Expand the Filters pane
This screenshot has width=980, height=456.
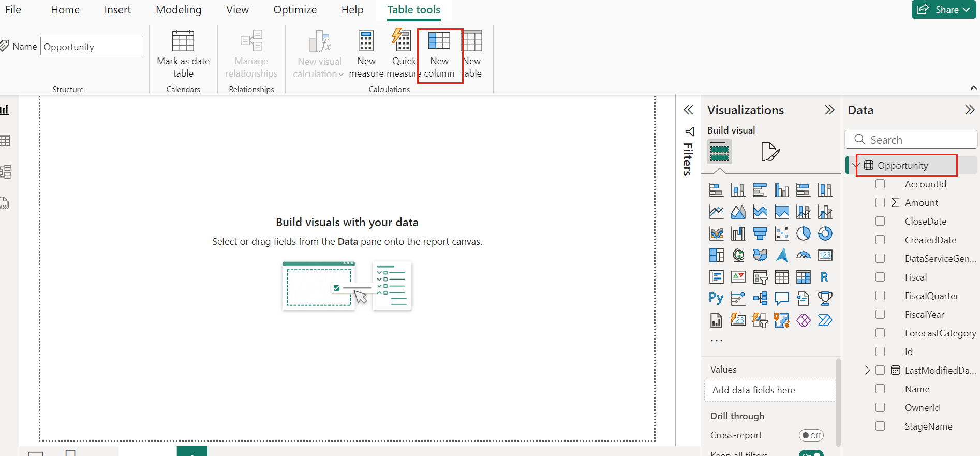[688, 110]
